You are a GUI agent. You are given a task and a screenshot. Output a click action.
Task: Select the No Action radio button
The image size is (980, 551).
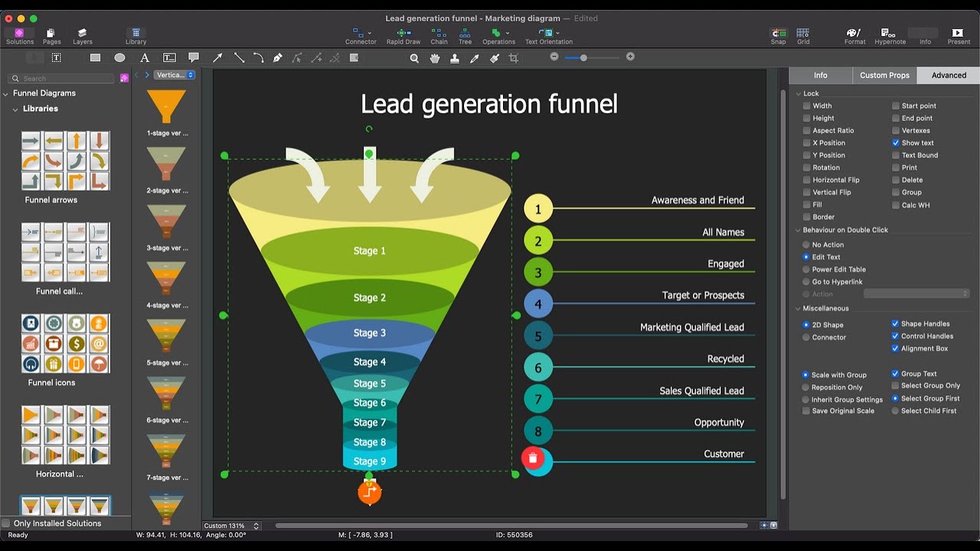(806, 245)
